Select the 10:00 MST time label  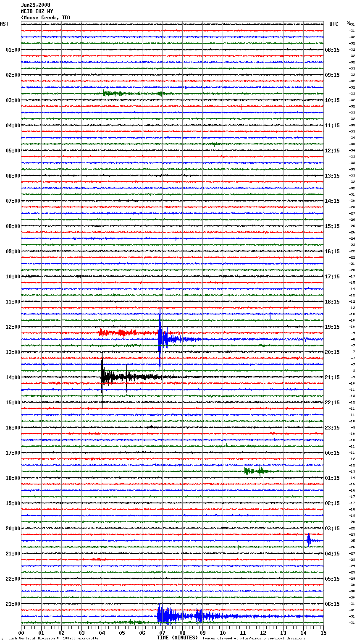click(x=13, y=277)
